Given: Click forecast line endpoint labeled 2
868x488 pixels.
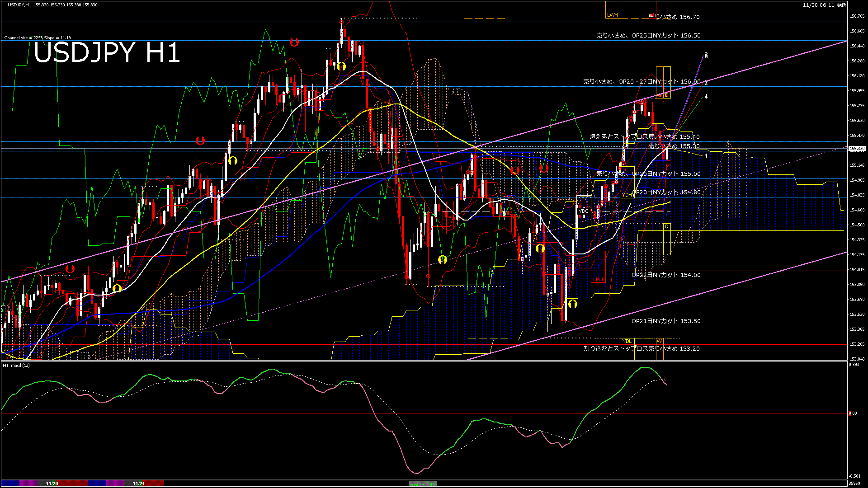Looking at the screenshot, I should pos(706,83).
